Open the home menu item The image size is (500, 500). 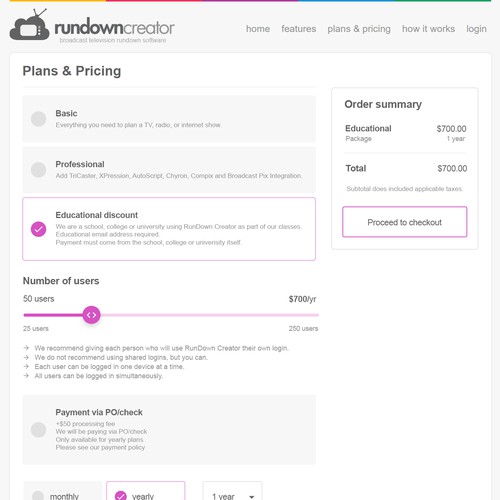pos(258,29)
